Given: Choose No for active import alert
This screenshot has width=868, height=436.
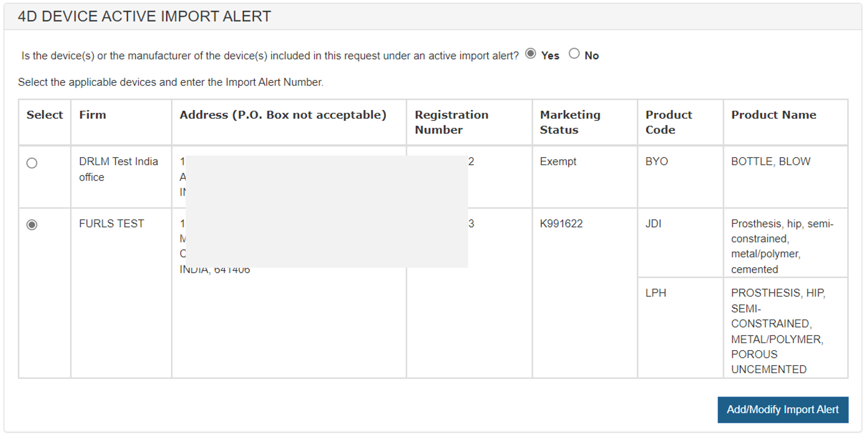Looking at the screenshot, I should coord(574,54).
